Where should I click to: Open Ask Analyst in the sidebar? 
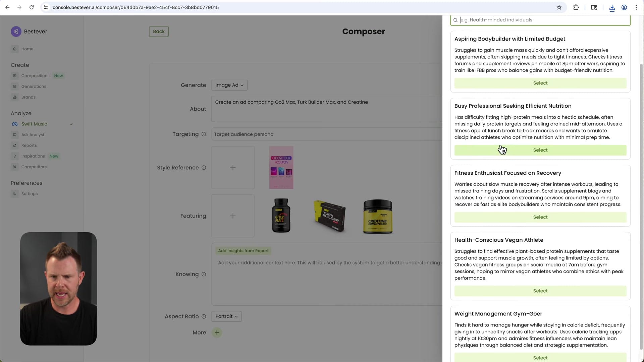click(33, 135)
